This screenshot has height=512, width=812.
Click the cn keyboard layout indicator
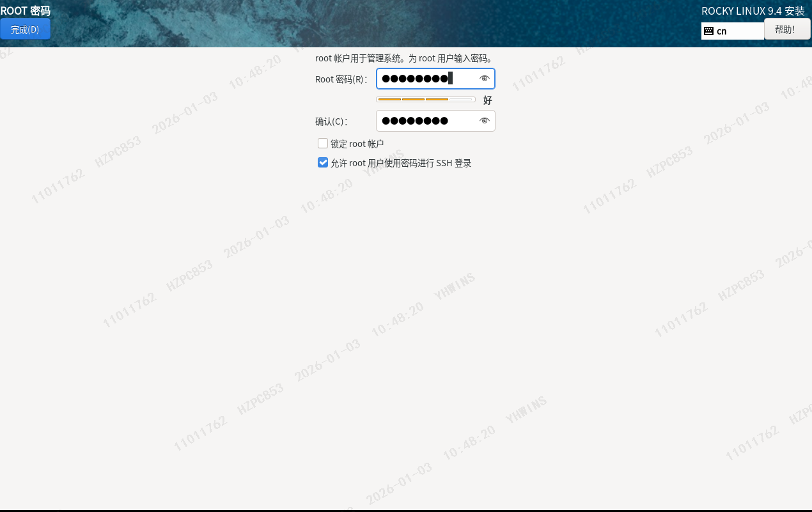[x=733, y=31]
